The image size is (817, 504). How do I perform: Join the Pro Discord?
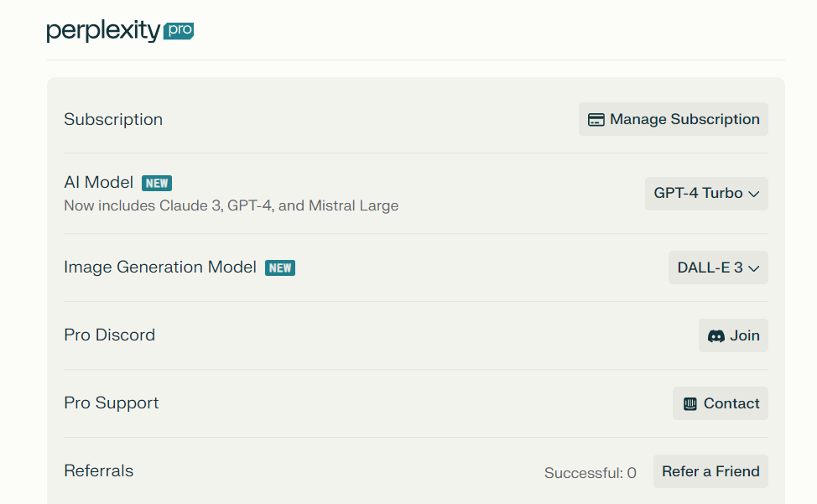[733, 335]
